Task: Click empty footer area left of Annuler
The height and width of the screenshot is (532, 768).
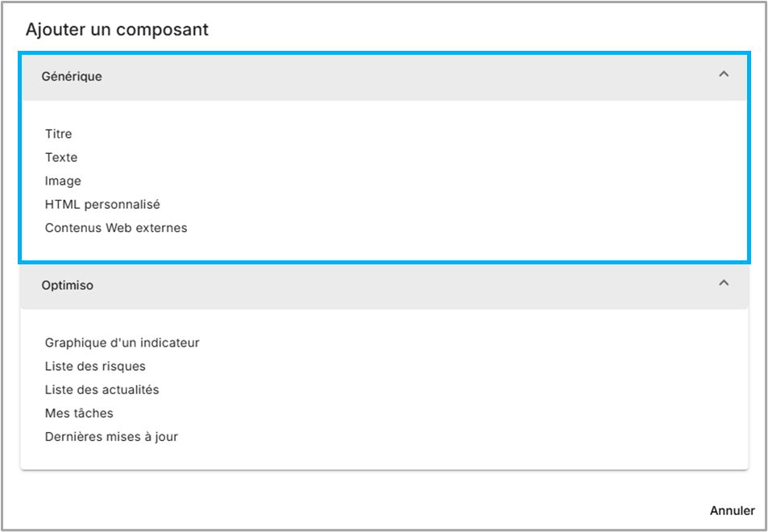Action: pos(363,510)
